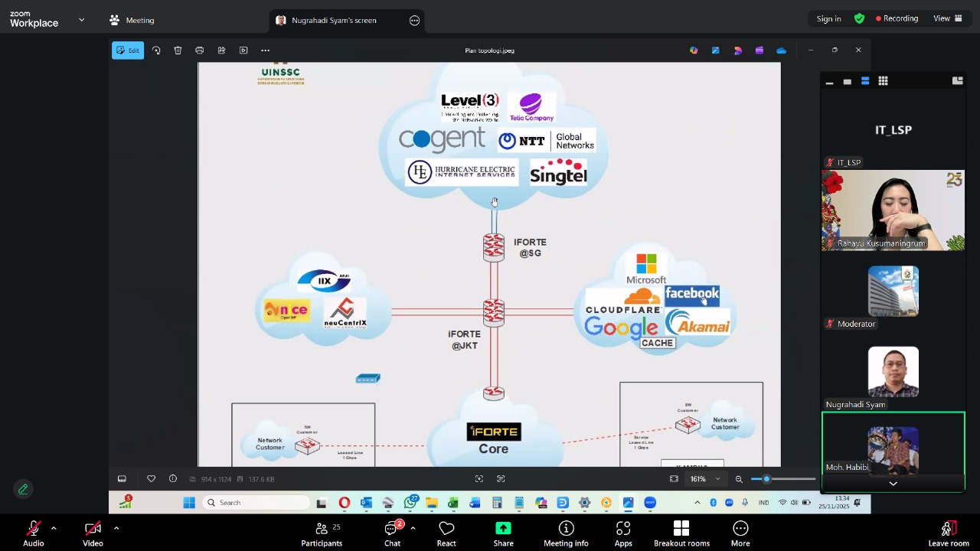Image resolution: width=980 pixels, height=551 pixels.
Task: Click the green Share screen button
Action: [503, 533]
